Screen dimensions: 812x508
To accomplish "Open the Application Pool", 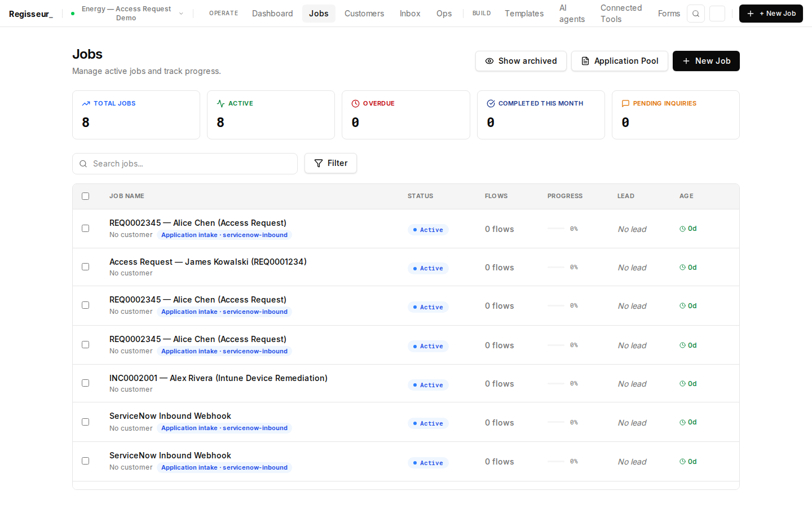I will [620, 61].
